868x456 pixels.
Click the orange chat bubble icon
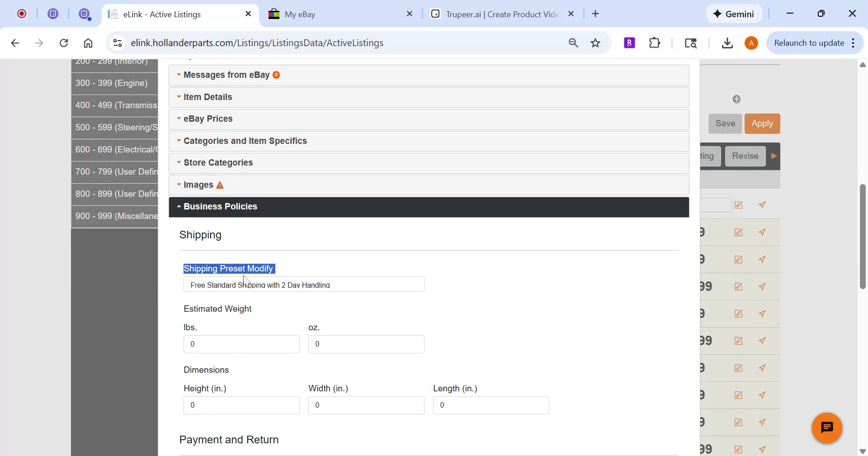point(826,427)
